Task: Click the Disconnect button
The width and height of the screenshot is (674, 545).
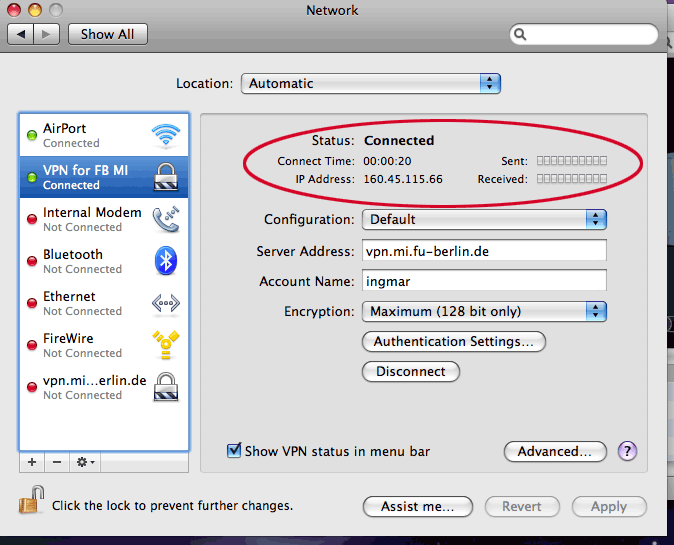Action: 411,371
